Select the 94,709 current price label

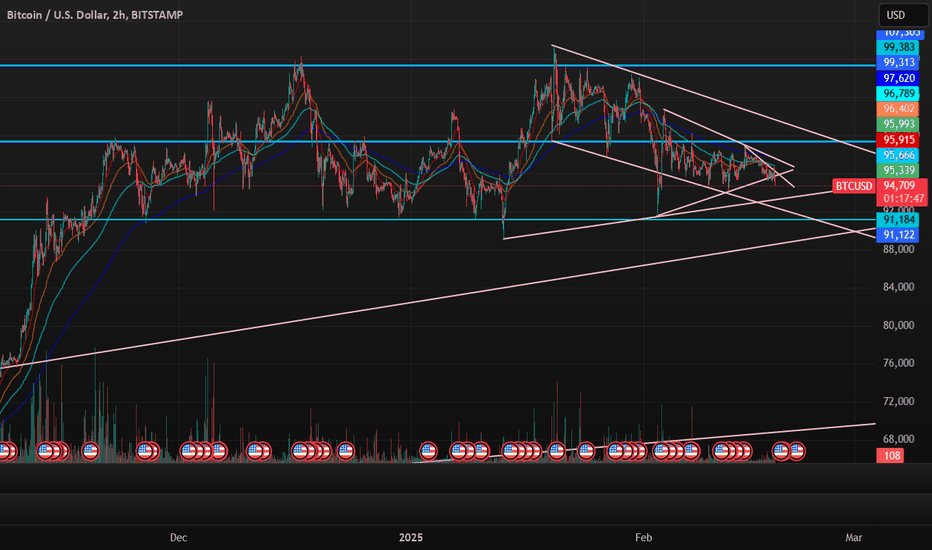click(x=899, y=186)
